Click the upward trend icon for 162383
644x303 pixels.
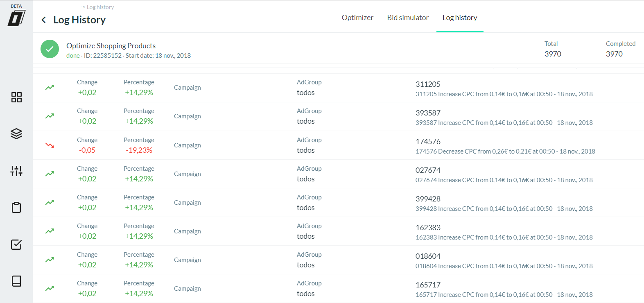[x=50, y=231]
